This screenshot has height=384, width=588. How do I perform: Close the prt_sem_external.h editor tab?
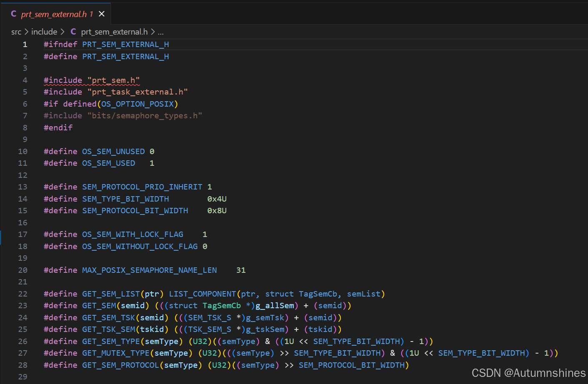point(102,14)
